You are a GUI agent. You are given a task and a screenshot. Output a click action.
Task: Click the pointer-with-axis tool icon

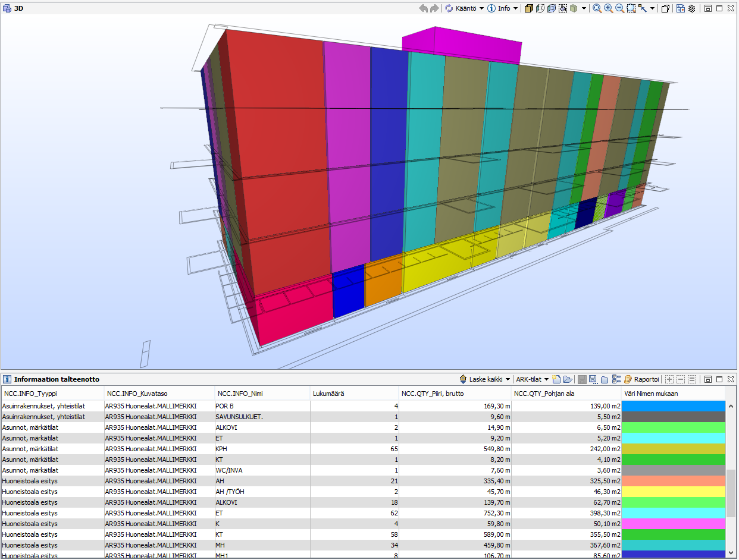[643, 8]
